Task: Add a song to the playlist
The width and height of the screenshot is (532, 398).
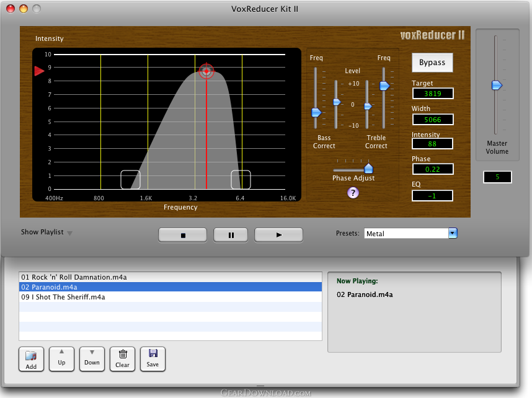Action: pos(31,360)
